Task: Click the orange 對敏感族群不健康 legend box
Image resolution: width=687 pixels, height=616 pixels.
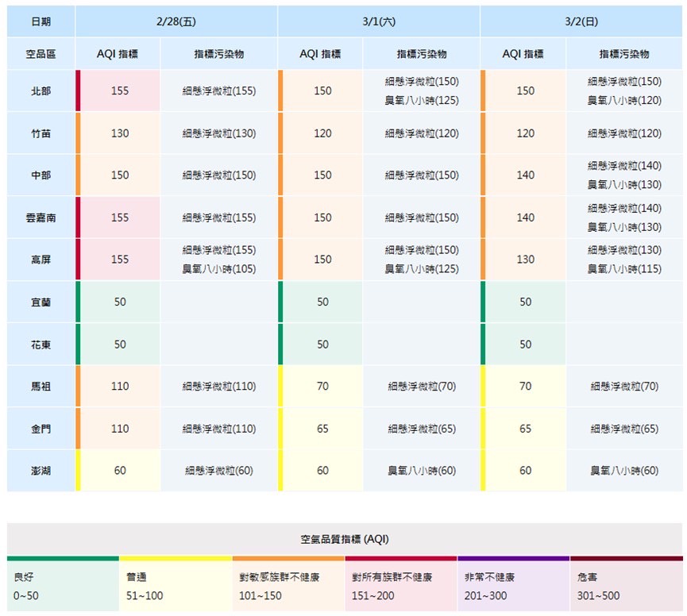Action: tap(288, 584)
